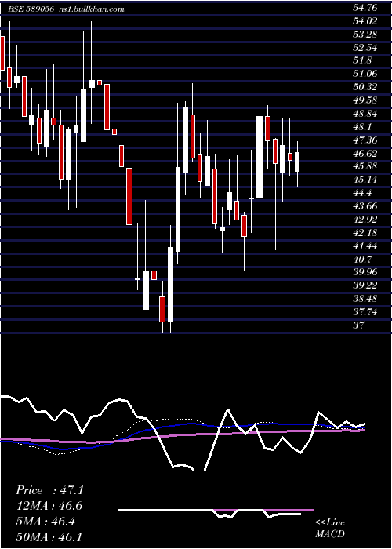The image size is (392, 549).
Task: Select the 41.44 price axis label
Action: [x=365, y=246]
